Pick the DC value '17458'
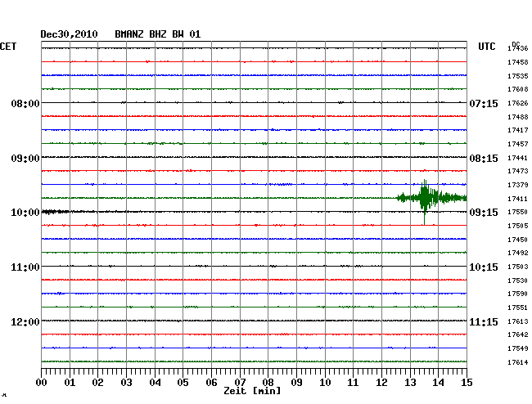The height and width of the screenshot is (404, 532). pyautogui.click(x=518, y=62)
